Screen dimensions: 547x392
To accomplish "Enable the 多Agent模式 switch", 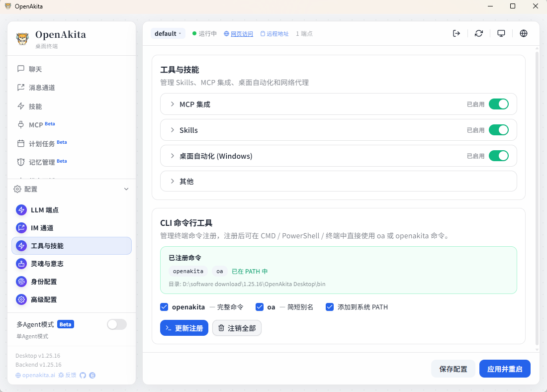I will point(117,324).
